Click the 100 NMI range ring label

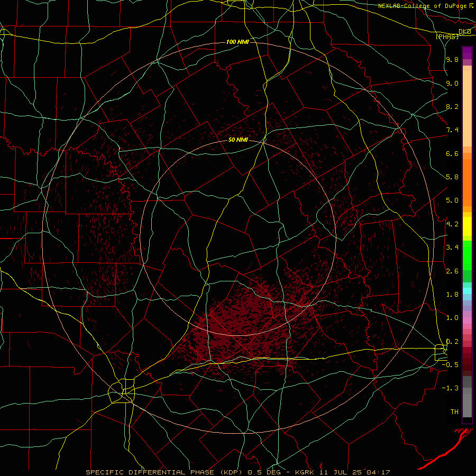tap(237, 42)
